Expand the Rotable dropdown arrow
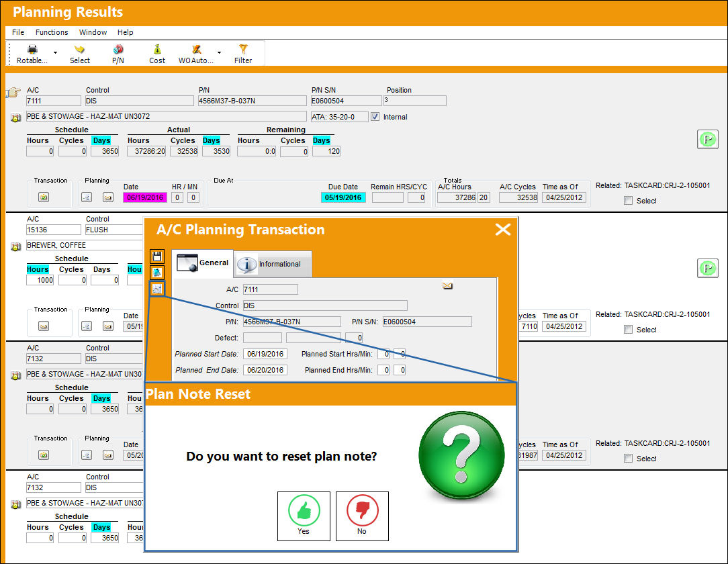Viewport: 728px width, 564px height. coord(55,52)
